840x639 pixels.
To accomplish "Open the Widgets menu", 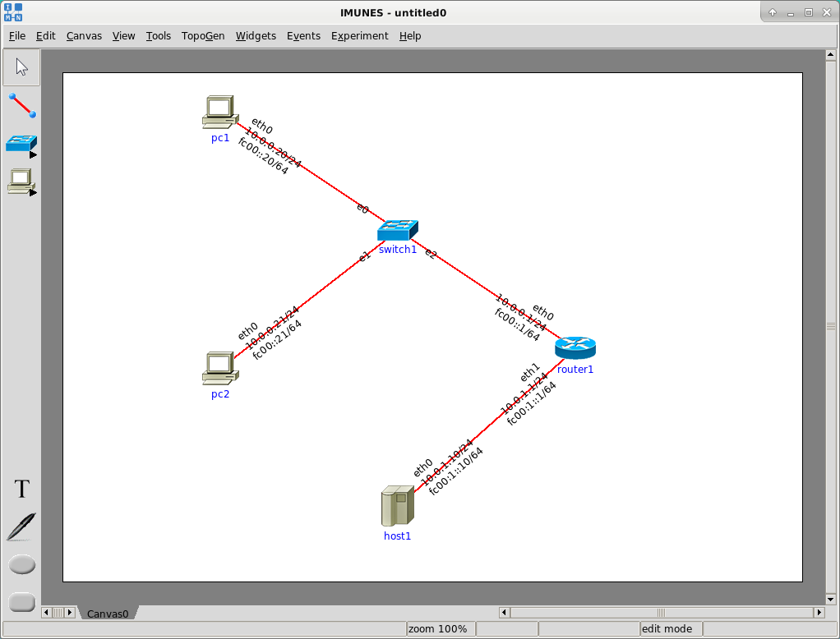I will [x=256, y=36].
